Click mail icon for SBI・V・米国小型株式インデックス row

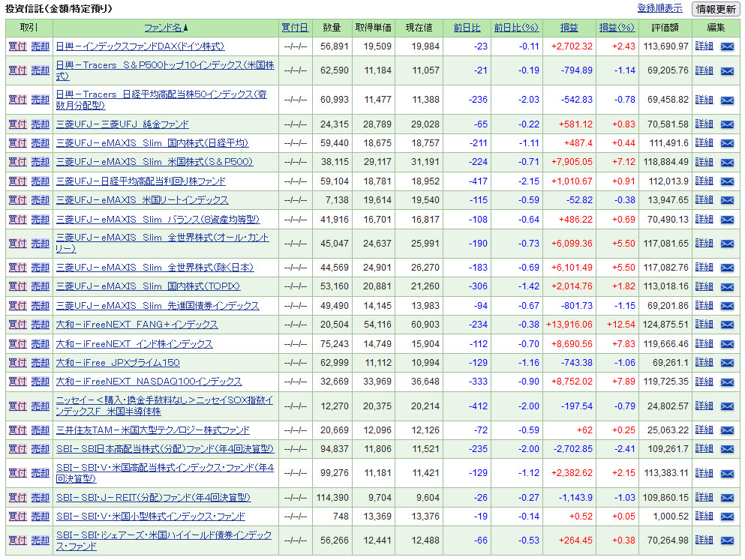[x=727, y=517]
